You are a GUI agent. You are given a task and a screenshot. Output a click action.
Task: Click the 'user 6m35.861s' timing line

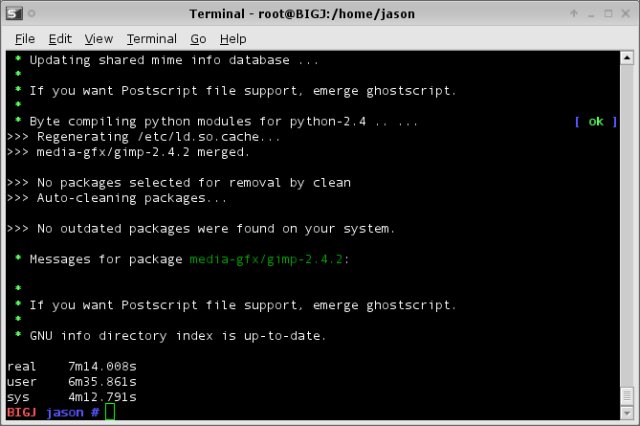click(72, 382)
